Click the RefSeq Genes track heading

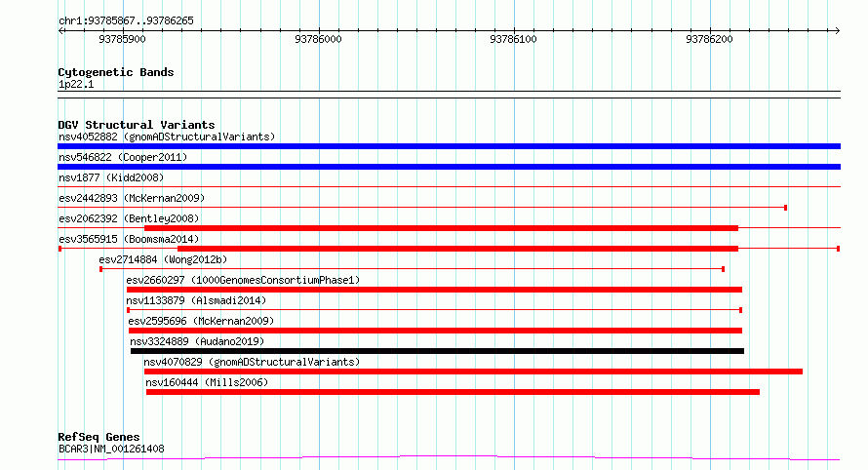(x=99, y=437)
